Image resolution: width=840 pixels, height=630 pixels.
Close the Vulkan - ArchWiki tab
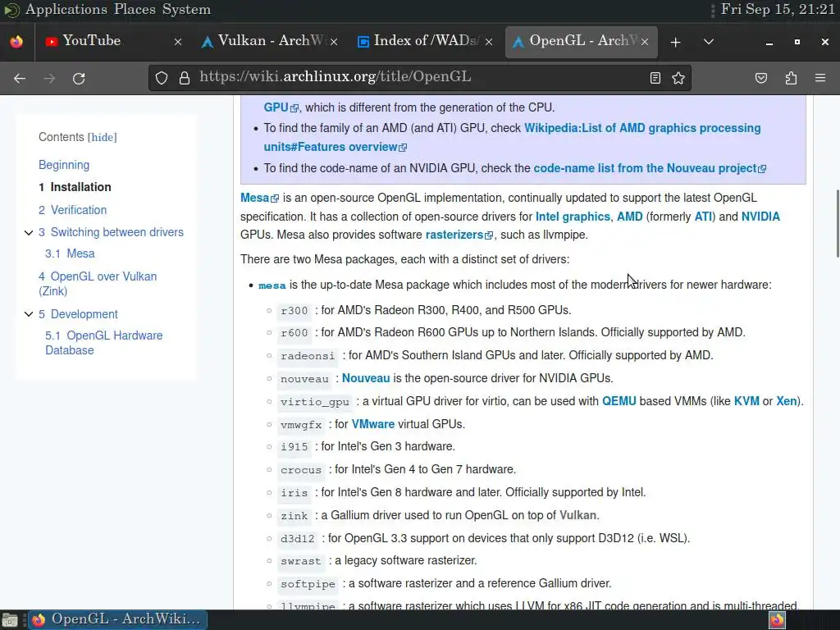pos(334,42)
